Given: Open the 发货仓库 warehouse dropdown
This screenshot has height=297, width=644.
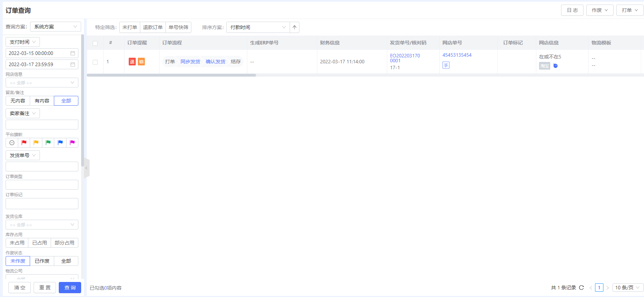Looking at the screenshot, I should tap(42, 225).
